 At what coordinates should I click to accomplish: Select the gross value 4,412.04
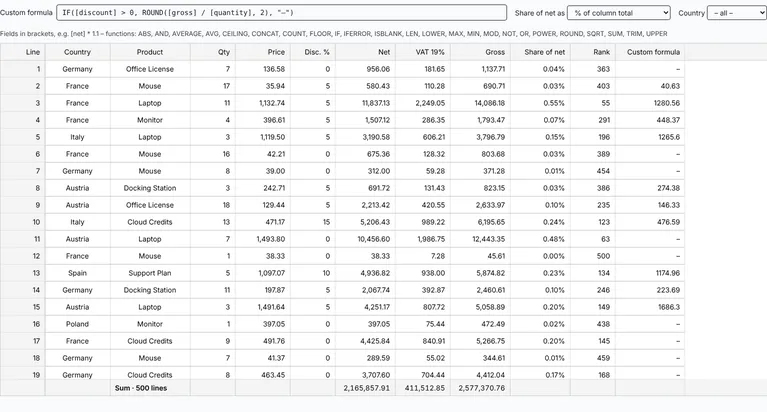[x=480, y=375]
